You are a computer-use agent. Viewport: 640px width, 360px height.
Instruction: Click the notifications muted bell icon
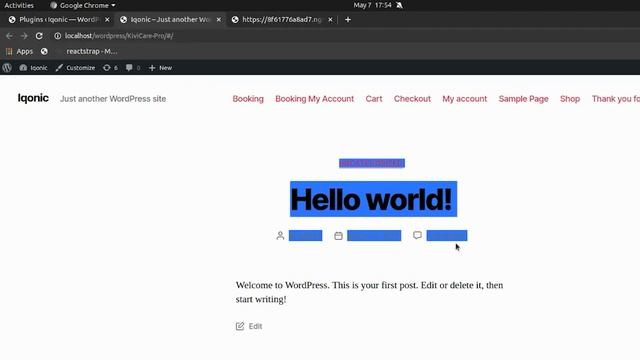pyautogui.click(x=400, y=5)
